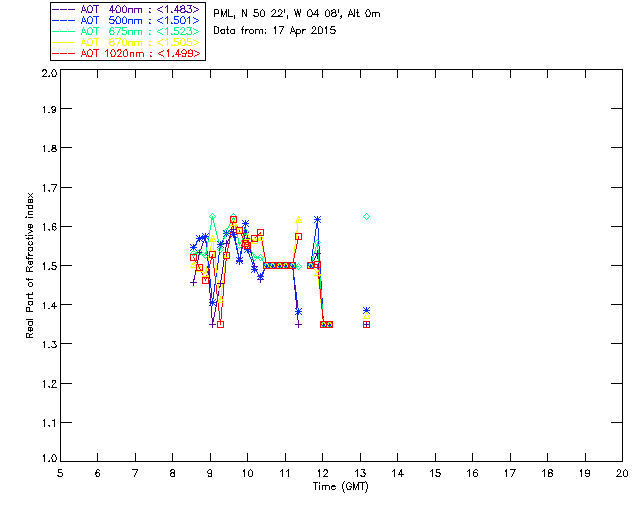
Task: Click the 'Time (GMT)' axis title
Action: [x=341, y=487]
